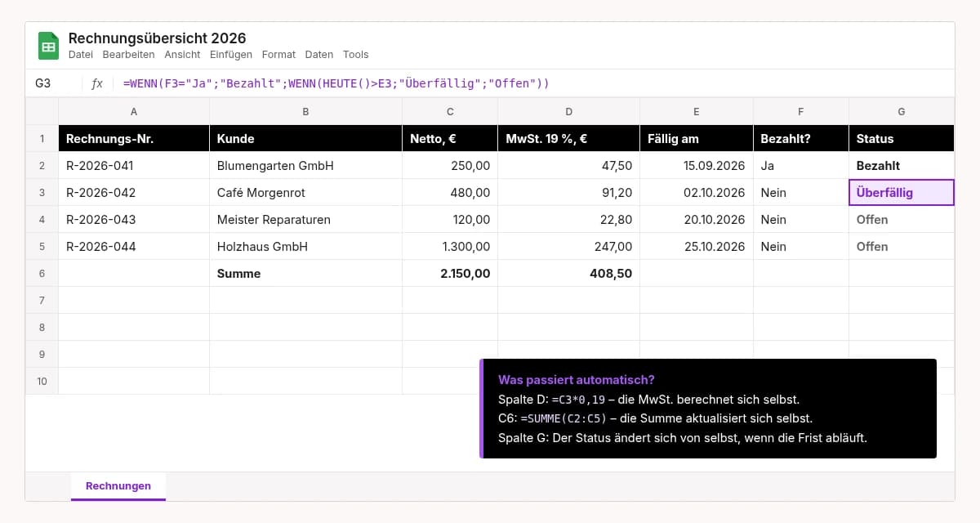
Task: Select column header C
Action: coord(450,111)
